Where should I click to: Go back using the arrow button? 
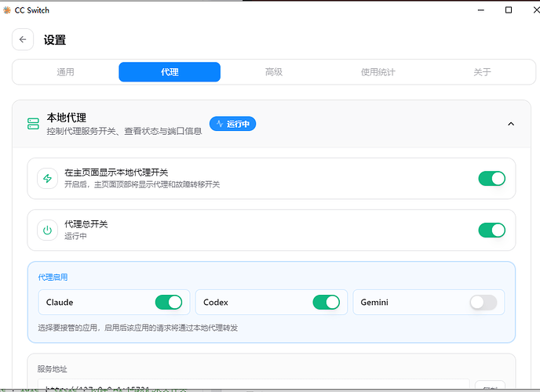pyautogui.click(x=23, y=39)
